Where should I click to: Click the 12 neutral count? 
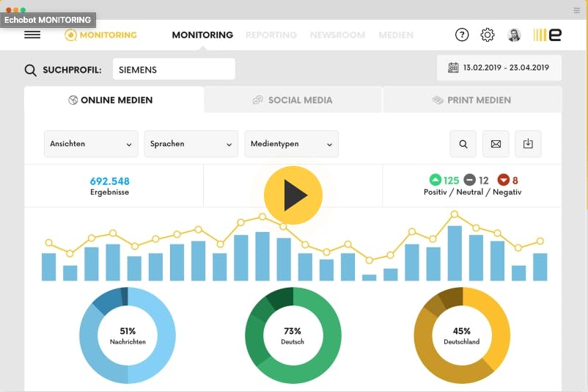tap(484, 181)
